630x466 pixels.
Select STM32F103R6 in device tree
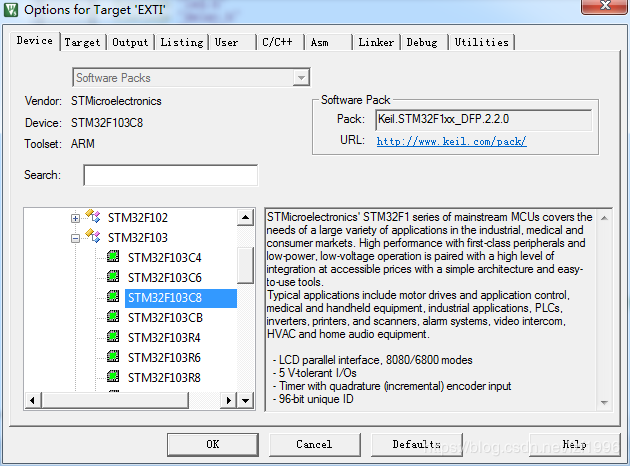(164, 358)
